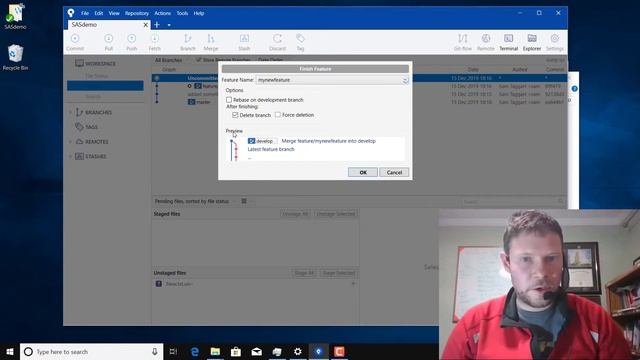Select the Uncommitted changes row

(359, 78)
